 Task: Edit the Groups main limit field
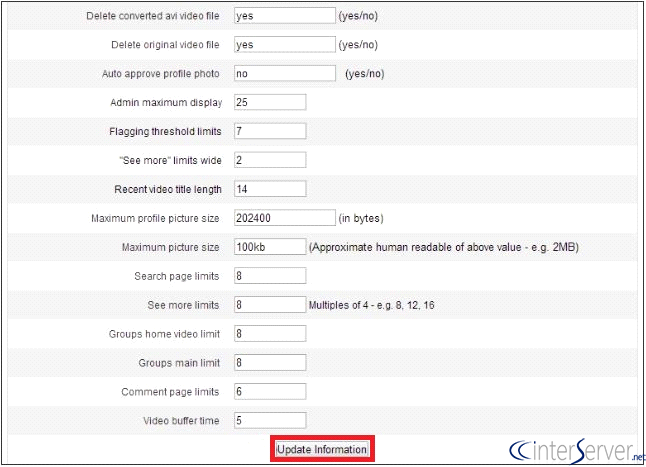pyautogui.click(x=270, y=362)
